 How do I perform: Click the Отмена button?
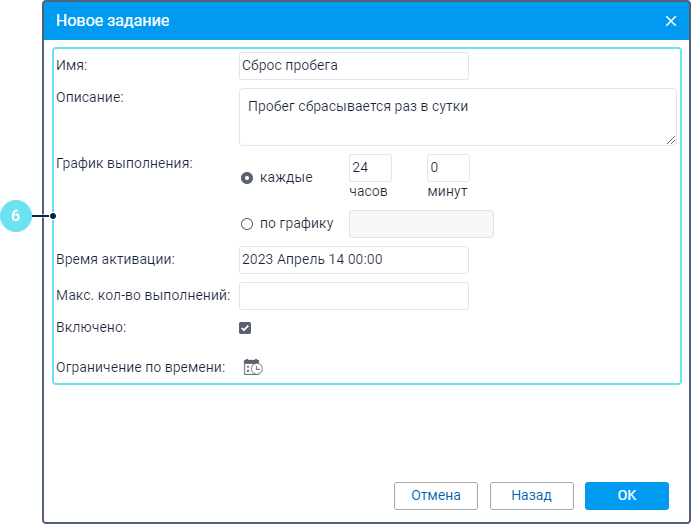pyautogui.click(x=436, y=495)
